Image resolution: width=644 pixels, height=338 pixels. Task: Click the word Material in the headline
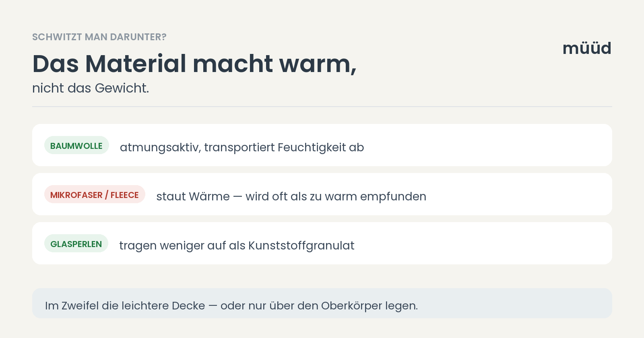pyautogui.click(x=136, y=64)
